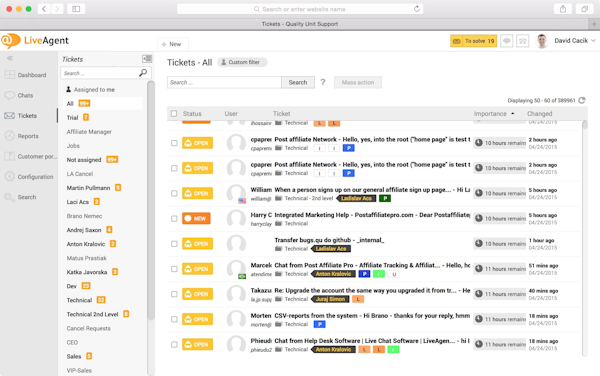This screenshot has width=600, height=376.
Task: Click the LiveAgent logo
Action: 35,41
